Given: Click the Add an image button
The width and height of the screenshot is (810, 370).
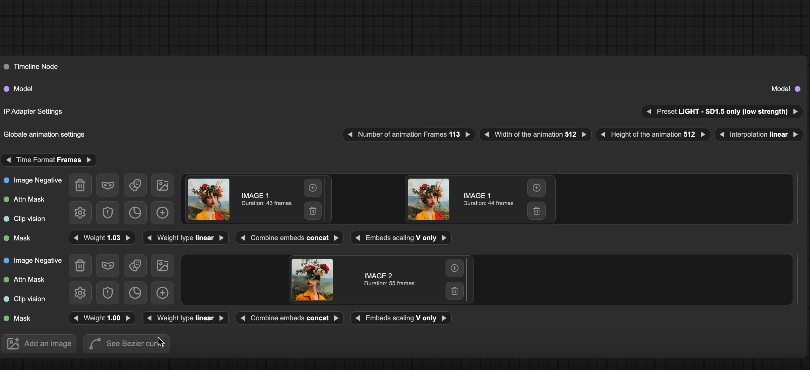Looking at the screenshot, I should tap(39, 344).
